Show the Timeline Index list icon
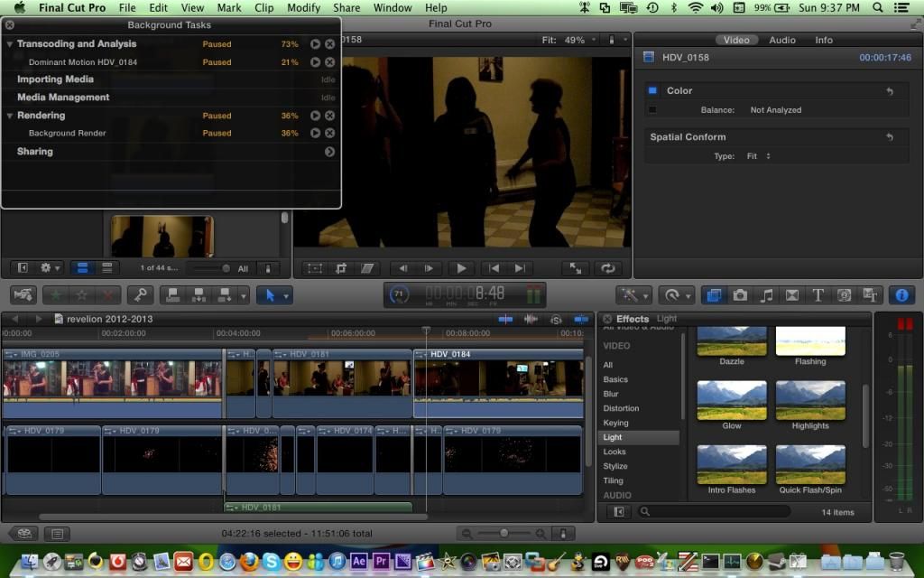This screenshot has width=924, height=578. click(x=57, y=534)
